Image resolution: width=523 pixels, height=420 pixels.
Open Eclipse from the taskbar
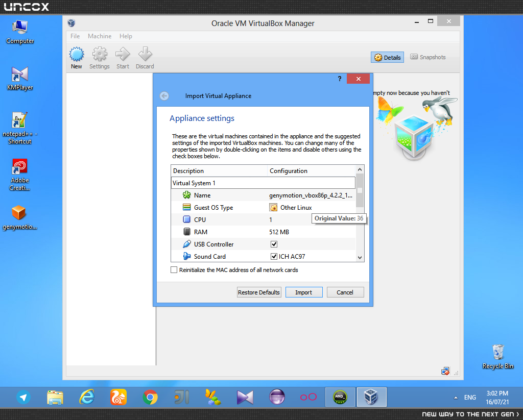277,397
